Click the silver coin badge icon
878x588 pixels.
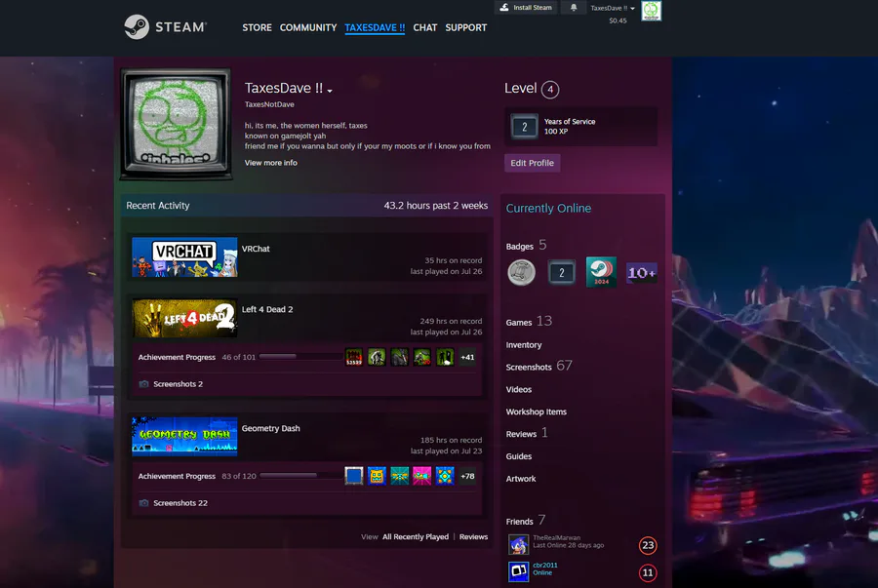tap(521, 272)
